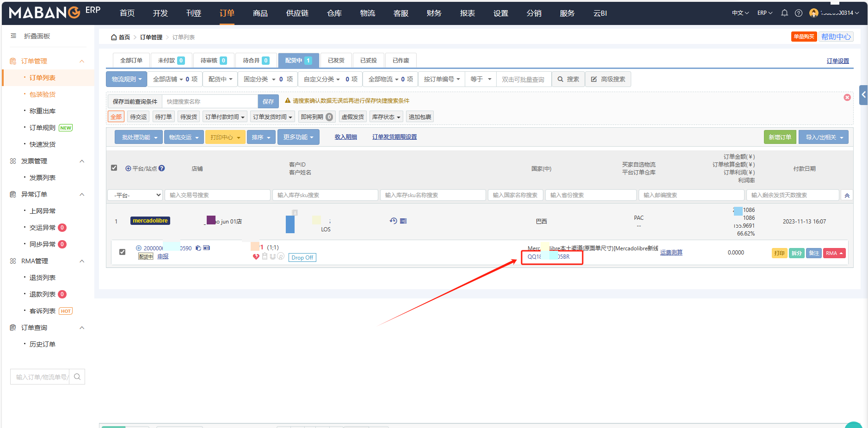Click the 快捷搜索名称 input field
Image resolution: width=868 pixels, height=428 pixels.
pyautogui.click(x=210, y=101)
